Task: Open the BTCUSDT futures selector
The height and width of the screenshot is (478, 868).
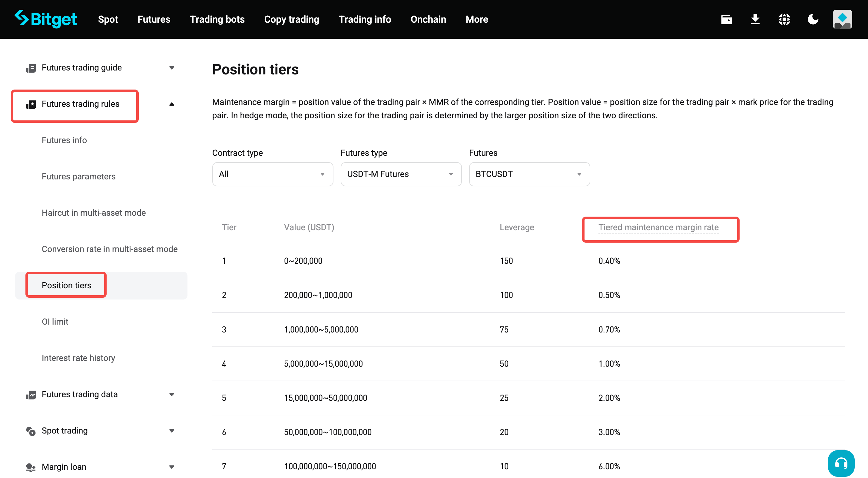Action: [529, 174]
